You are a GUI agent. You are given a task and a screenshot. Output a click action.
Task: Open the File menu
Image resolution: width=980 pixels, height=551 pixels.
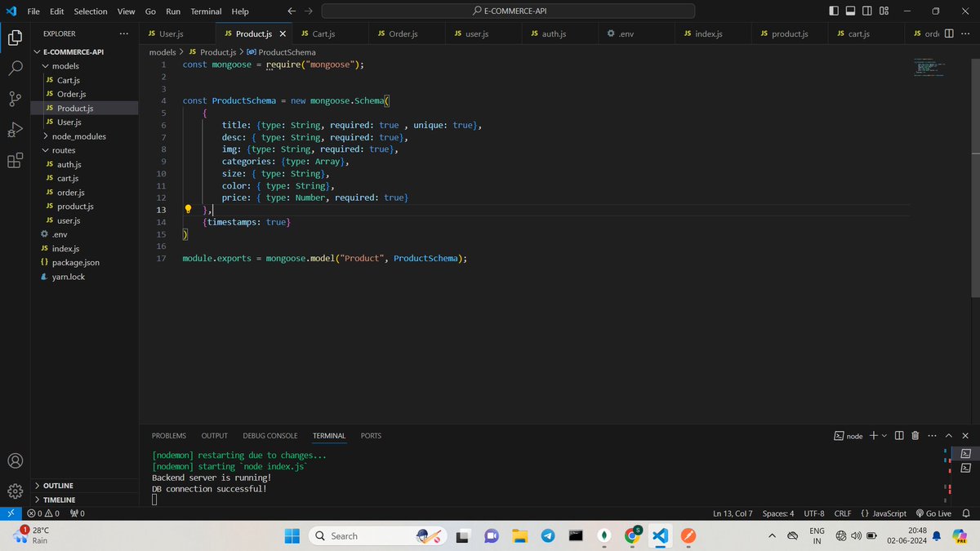click(33, 11)
